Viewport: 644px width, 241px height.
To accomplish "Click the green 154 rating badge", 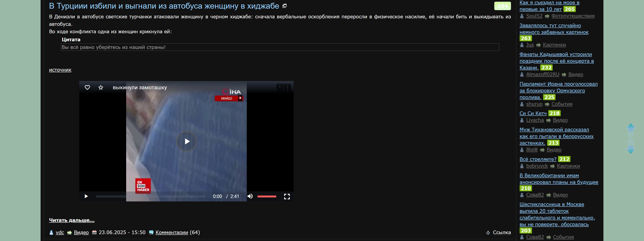I will 503,6.
